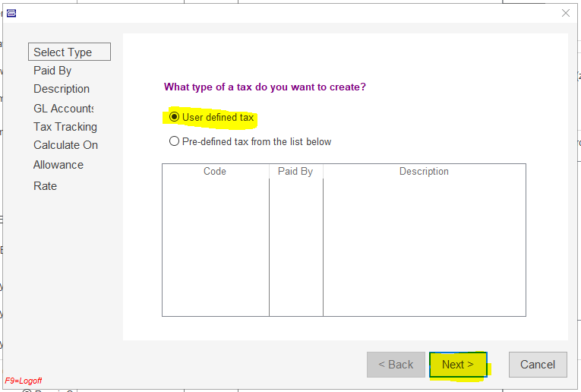Cancel the tax creation wizard
The image size is (581, 392).
[x=538, y=365]
